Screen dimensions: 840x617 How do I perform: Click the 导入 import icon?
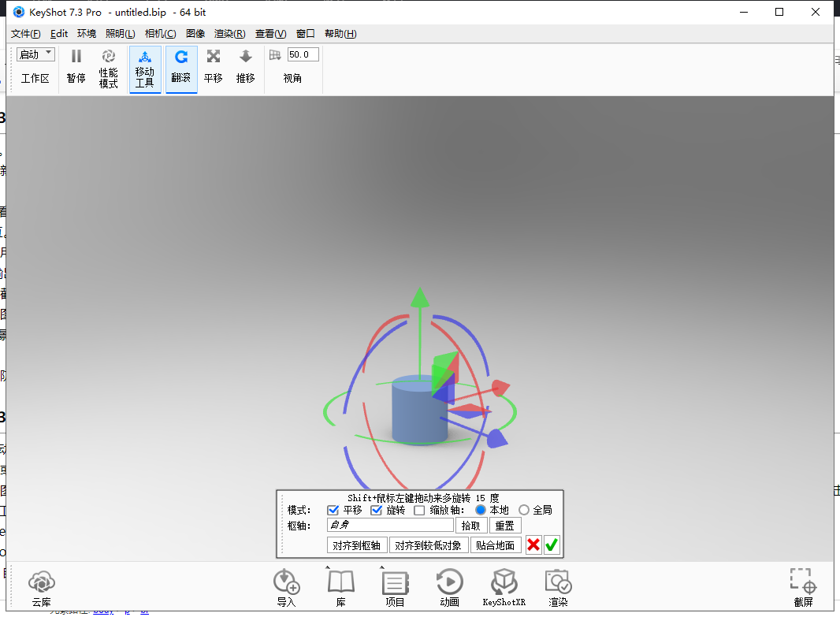click(x=286, y=582)
